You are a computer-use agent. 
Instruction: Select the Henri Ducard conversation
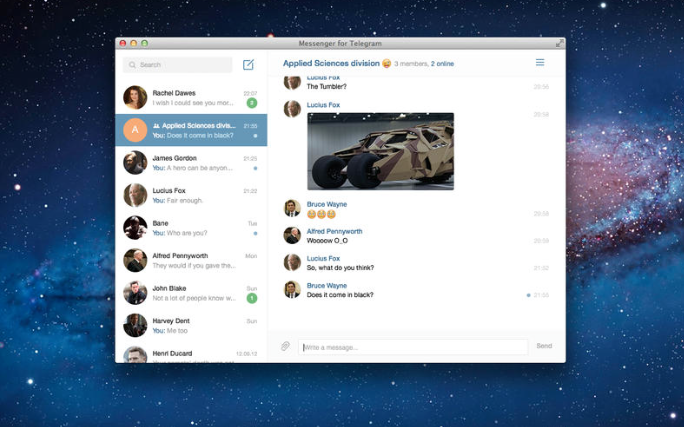tap(191, 353)
